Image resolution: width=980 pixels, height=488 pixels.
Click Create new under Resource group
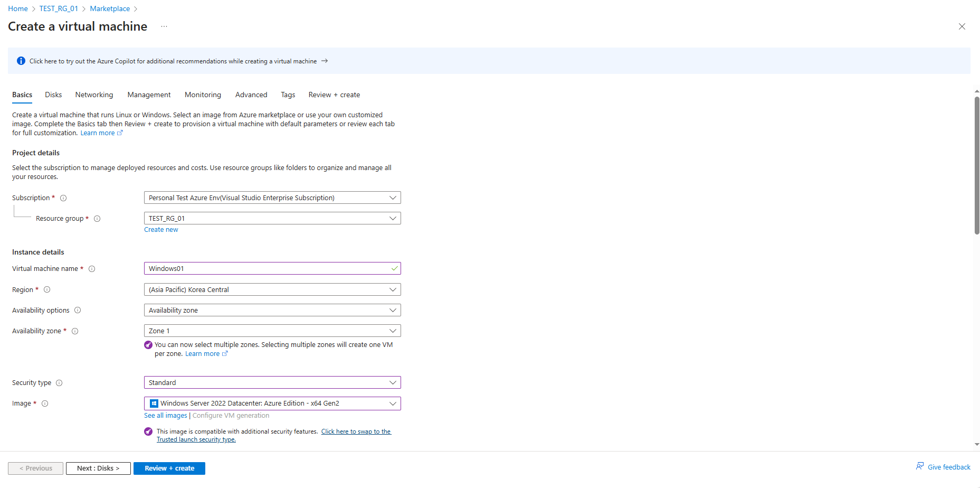161,230
